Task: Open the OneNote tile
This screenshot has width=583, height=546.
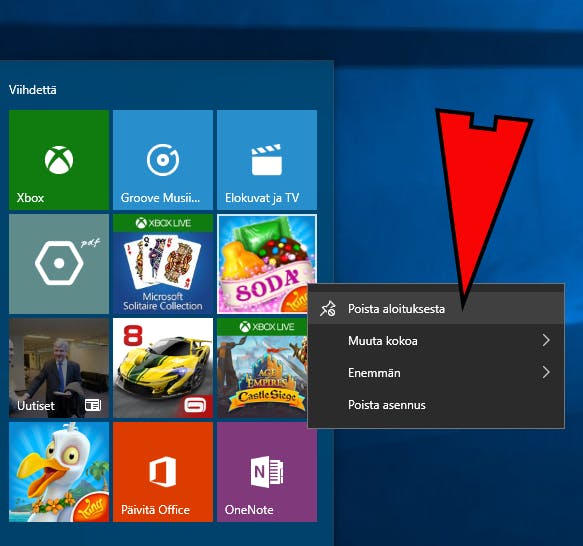Action: (x=267, y=472)
